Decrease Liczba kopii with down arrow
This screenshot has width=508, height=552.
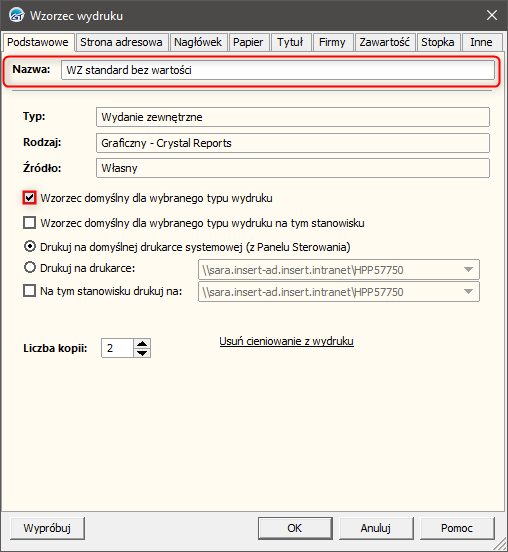pos(142,353)
